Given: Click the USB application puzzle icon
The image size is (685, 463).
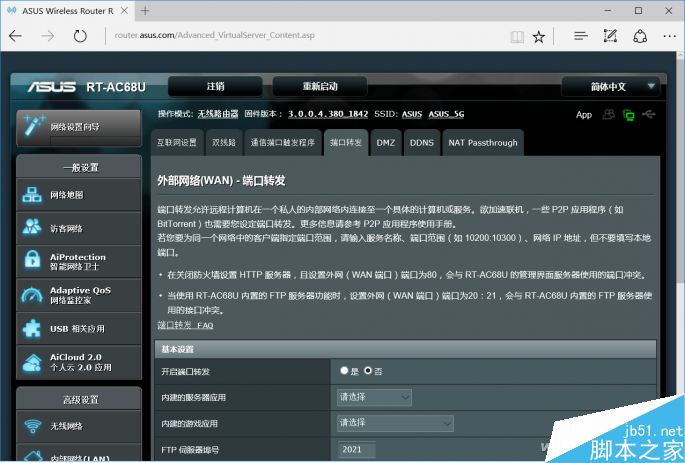Looking at the screenshot, I should 32,328.
